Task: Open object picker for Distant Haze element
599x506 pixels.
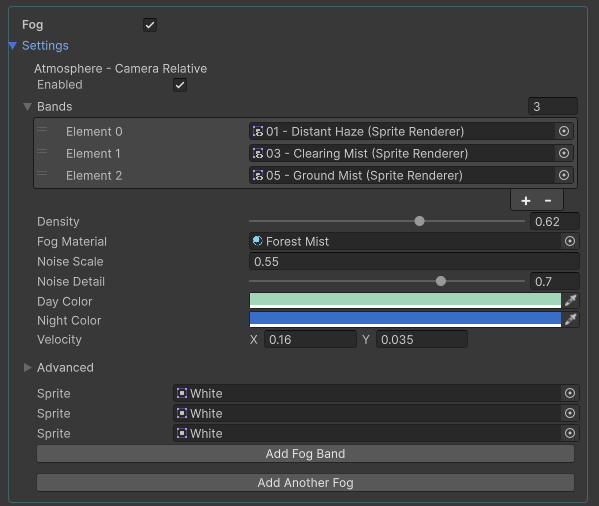Action: point(564,131)
